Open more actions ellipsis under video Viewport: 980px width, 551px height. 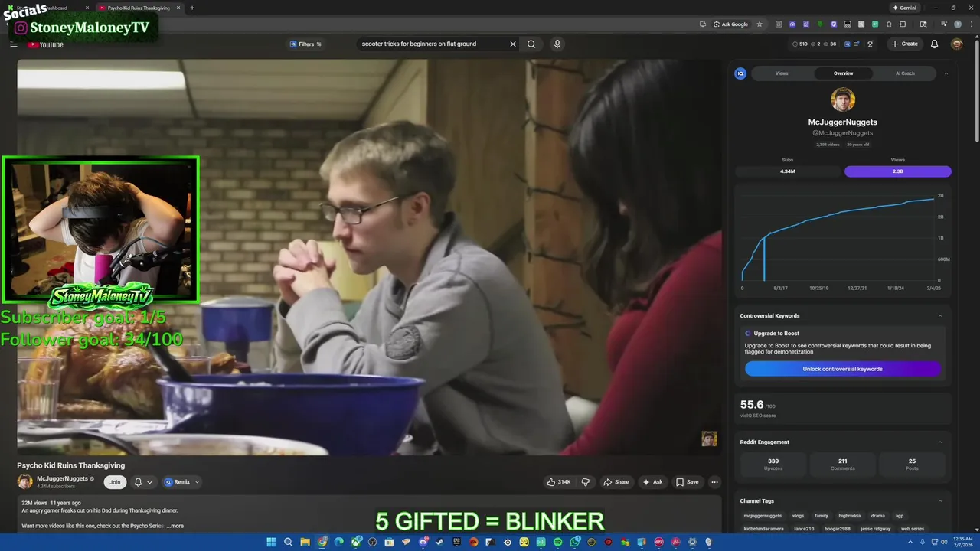[714, 482]
